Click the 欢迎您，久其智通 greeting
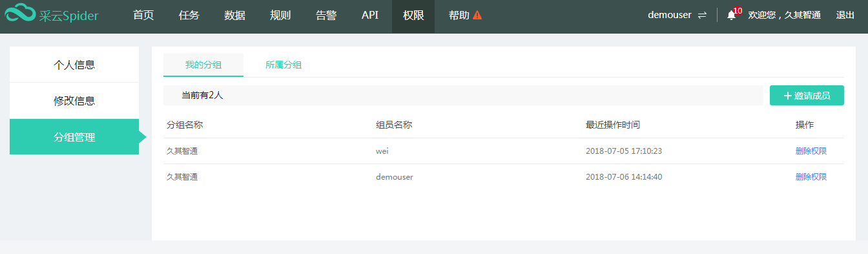This screenshot has width=868, height=254. 784,15
